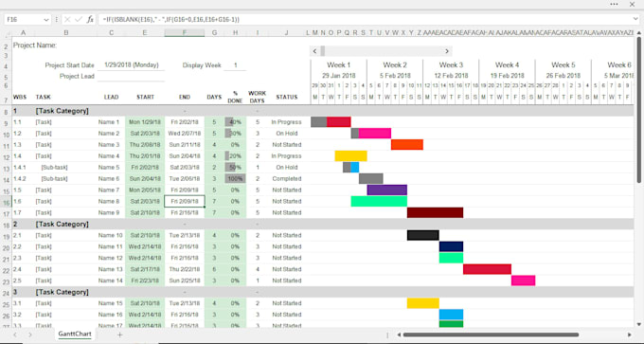The width and height of the screenshot is (644, 344).
Task: Click the Insert Function fx icon
Action: (x=90, y=19)
